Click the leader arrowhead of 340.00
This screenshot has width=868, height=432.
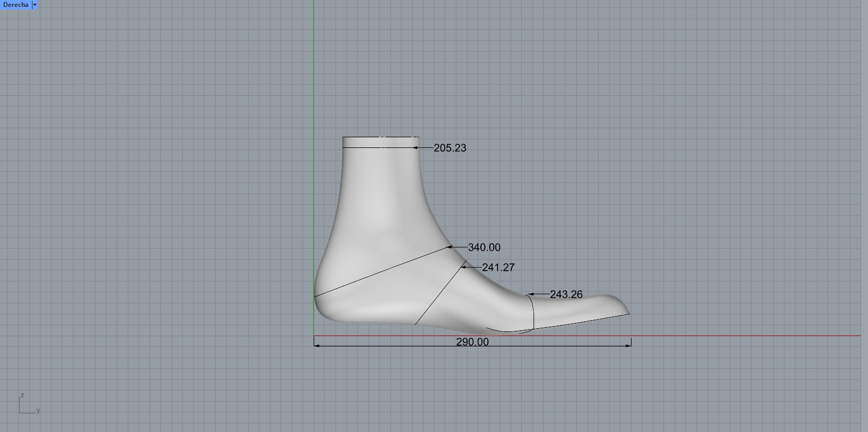point(450,247)
